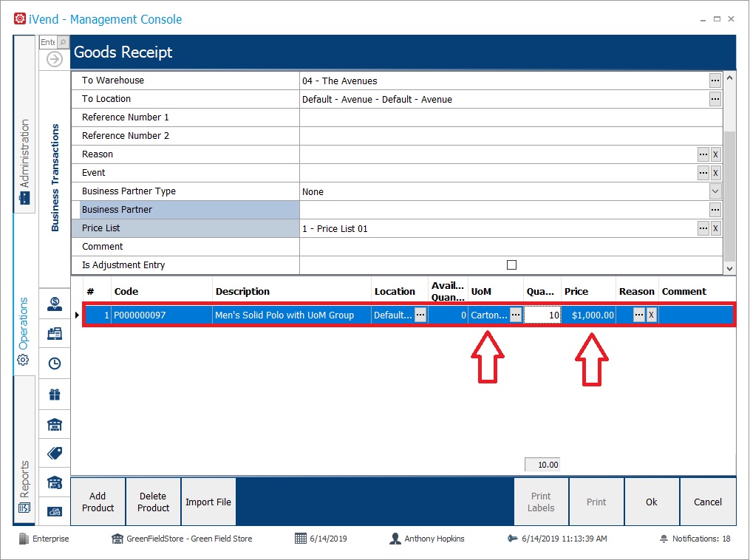Image resolution: width=750 pixels, height=560 pixels.
Task: Open the person-with-dollar sidebar icon
Action: pos(55,304)
